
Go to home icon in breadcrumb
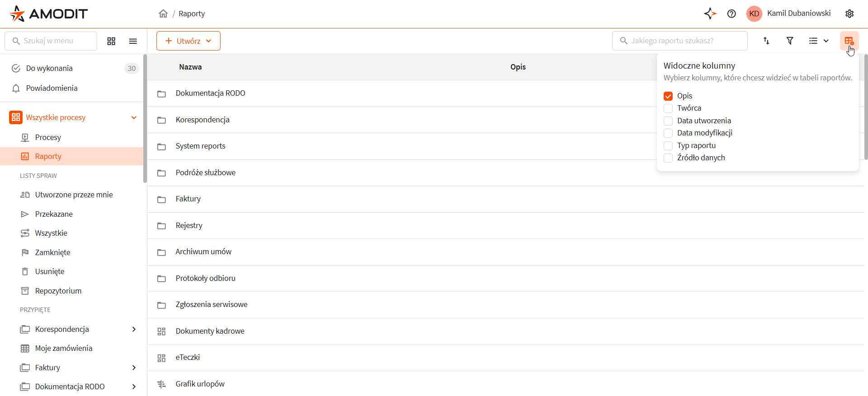click(163, 14)
